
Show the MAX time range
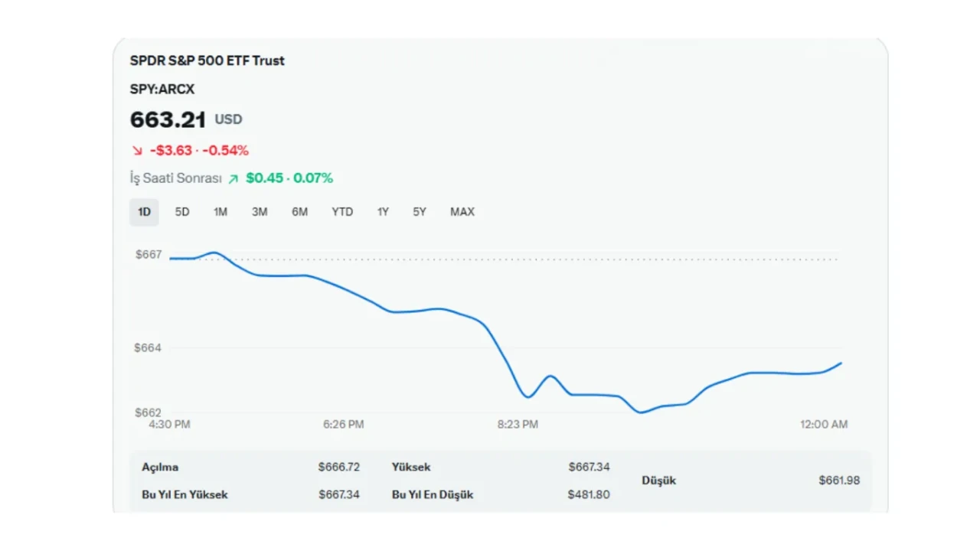(x=462, y=212)
